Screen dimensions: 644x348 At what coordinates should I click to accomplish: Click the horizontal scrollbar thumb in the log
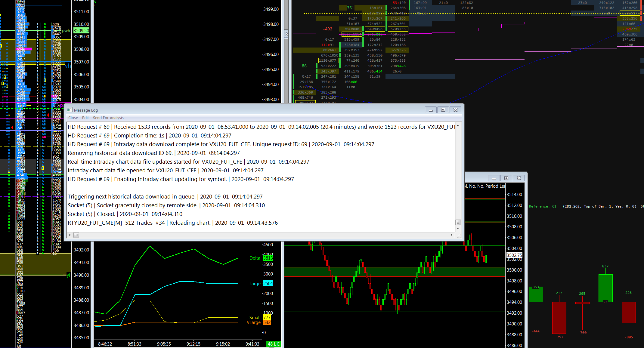[x=76, y=235]
